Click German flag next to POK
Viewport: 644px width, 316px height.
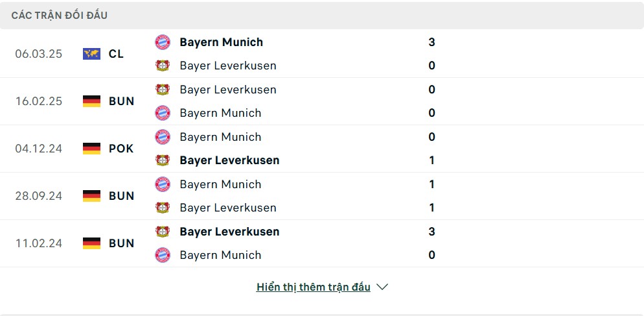point(91,149)
